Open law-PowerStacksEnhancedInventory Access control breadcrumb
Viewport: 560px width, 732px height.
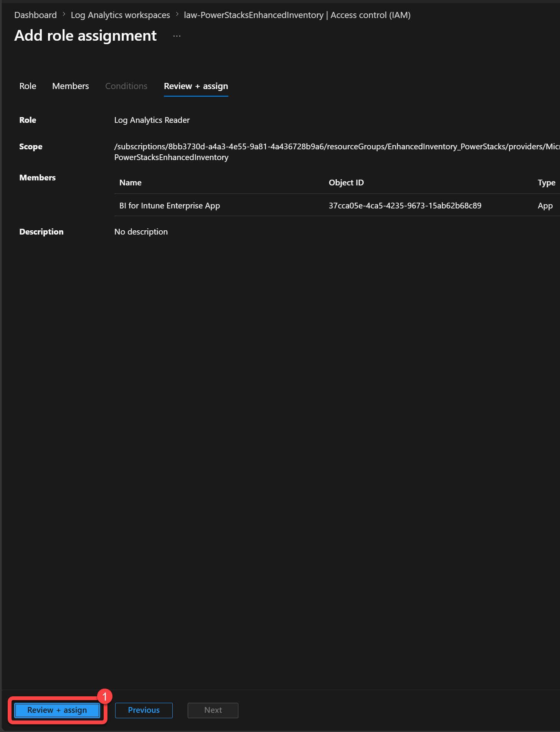pyautogui.click(x=297, y=15)
